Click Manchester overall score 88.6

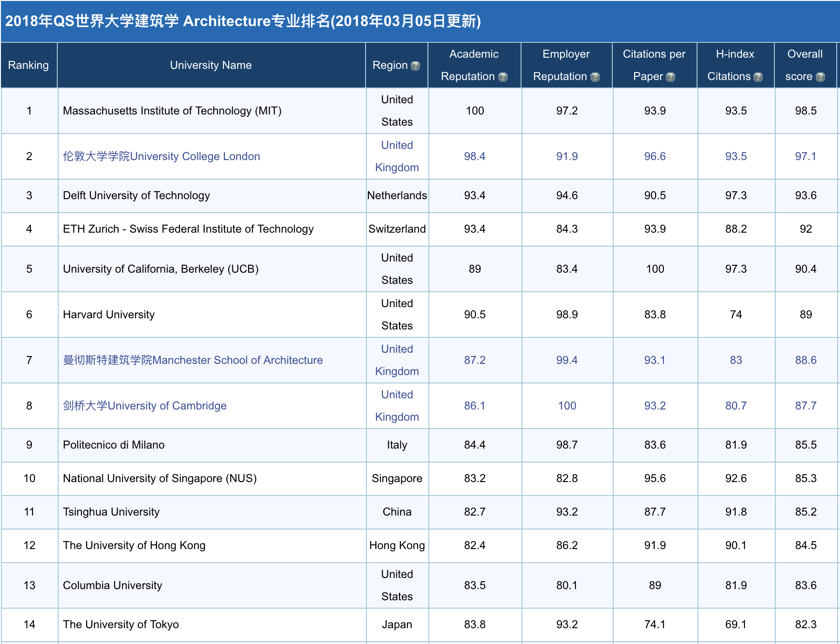pos(806,360)
